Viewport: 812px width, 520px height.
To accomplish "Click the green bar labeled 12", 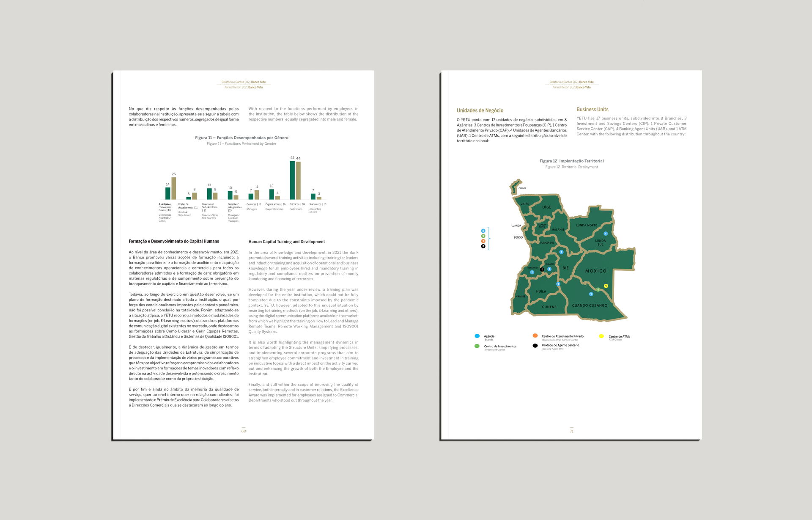I will point(272,194).
